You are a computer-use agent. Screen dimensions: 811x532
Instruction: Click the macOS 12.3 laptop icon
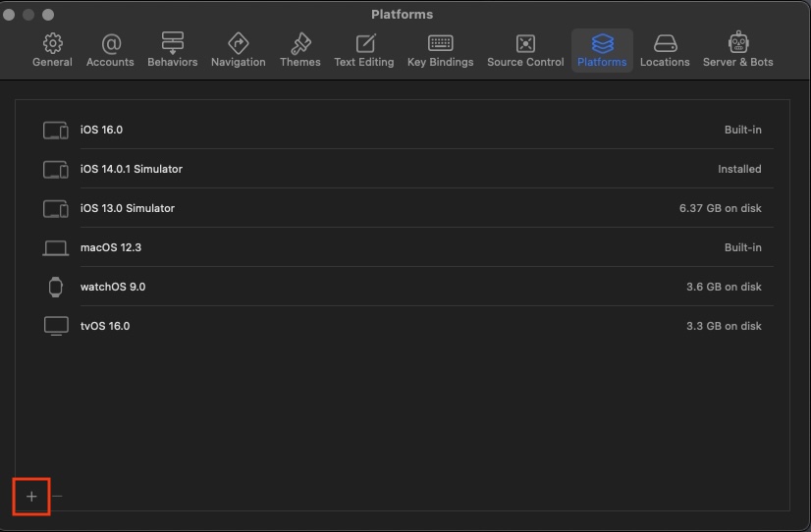pos(55,248)
